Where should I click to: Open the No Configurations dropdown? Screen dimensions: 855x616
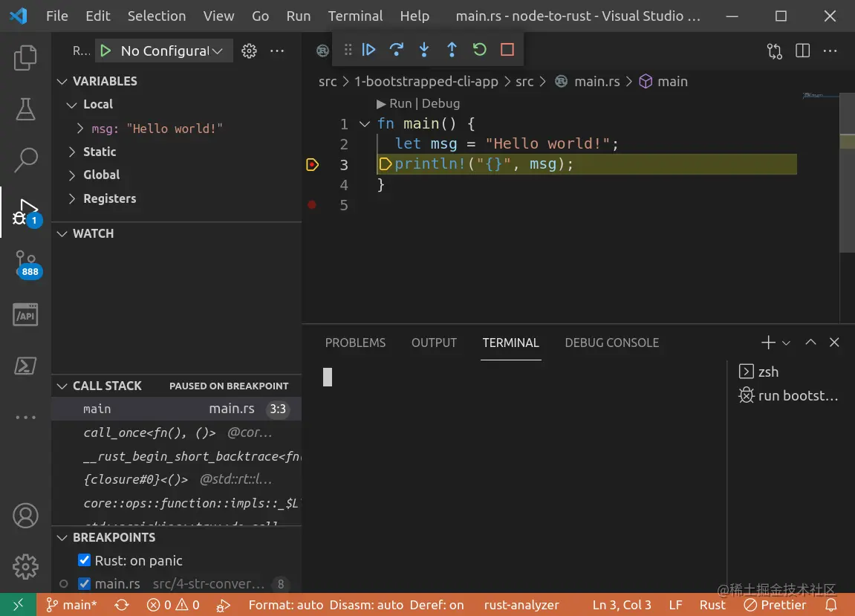click(x=171, y=51)
